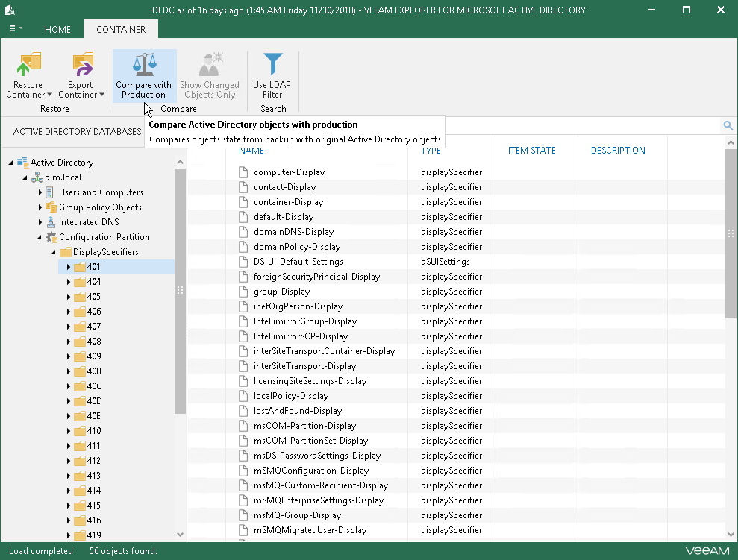Click the group-Display file icon

click(243, 292)
